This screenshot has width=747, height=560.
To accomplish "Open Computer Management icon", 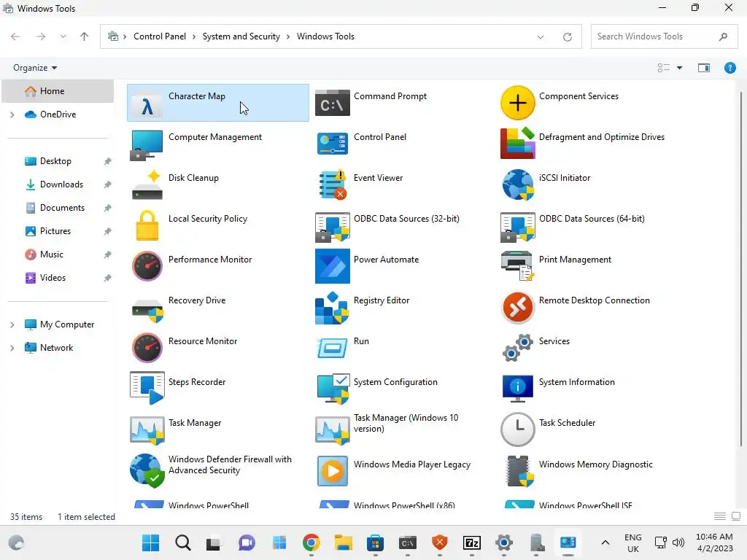I will point(147,145).
